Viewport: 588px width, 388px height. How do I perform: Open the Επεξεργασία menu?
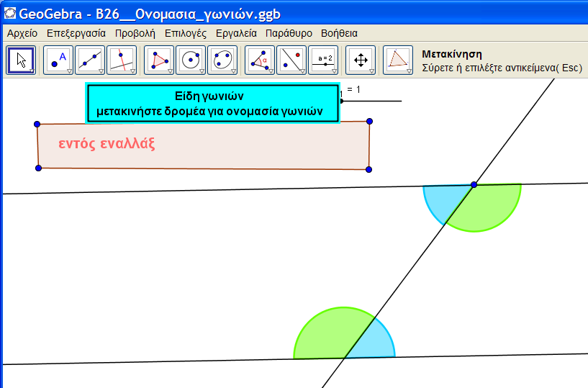pos(76,33)
